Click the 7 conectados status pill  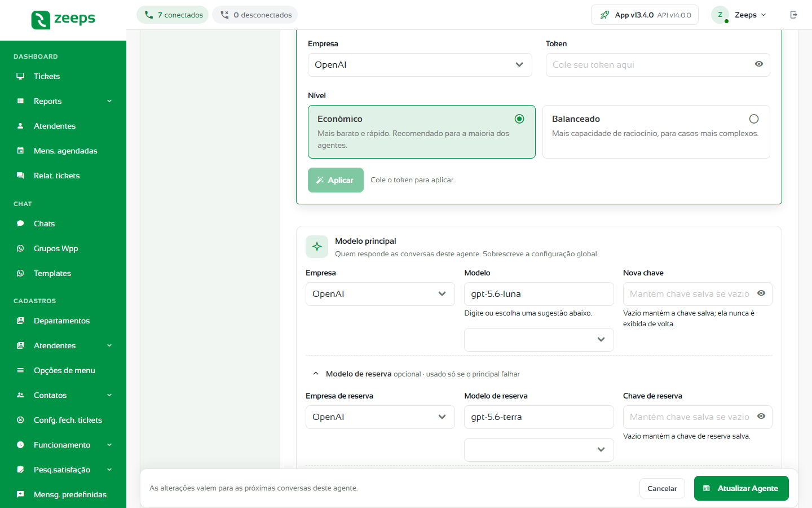coord(173,15)
